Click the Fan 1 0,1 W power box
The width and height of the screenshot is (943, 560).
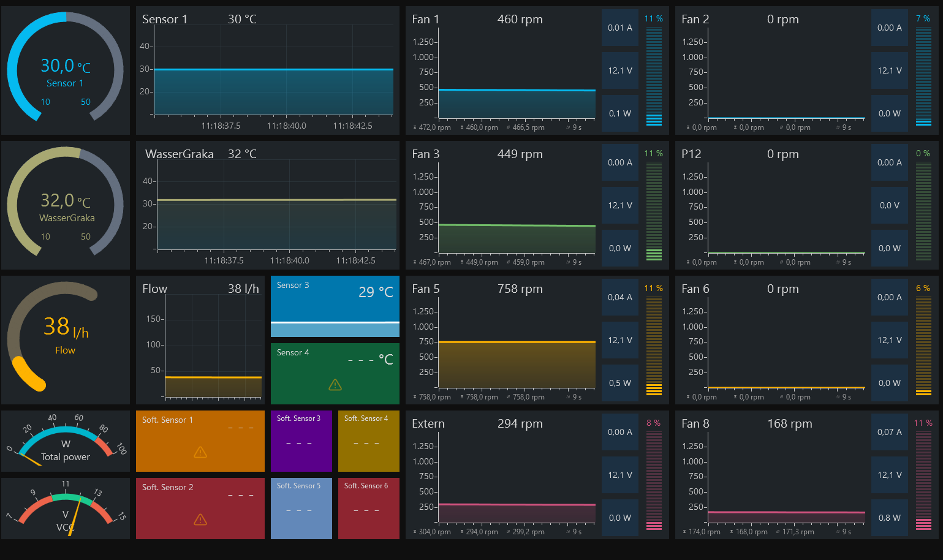[620, 113]
